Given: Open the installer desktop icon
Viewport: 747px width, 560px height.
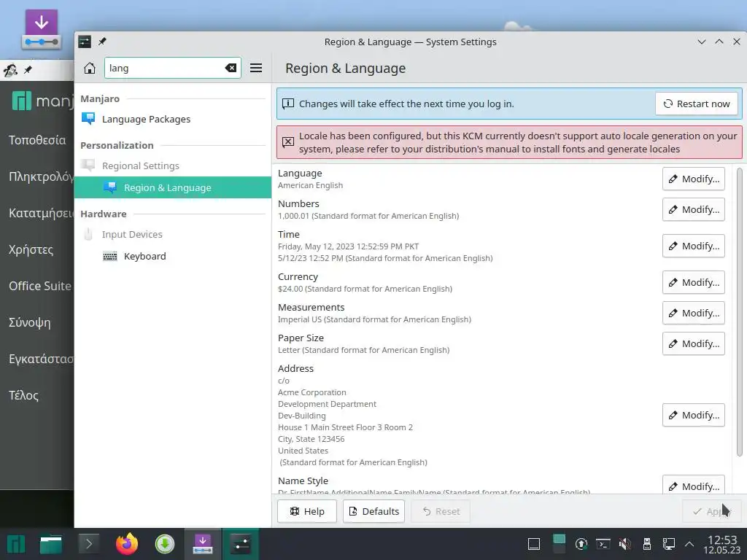Looking at the screenshot, I should pyautogui.click(x=42, y=29).
